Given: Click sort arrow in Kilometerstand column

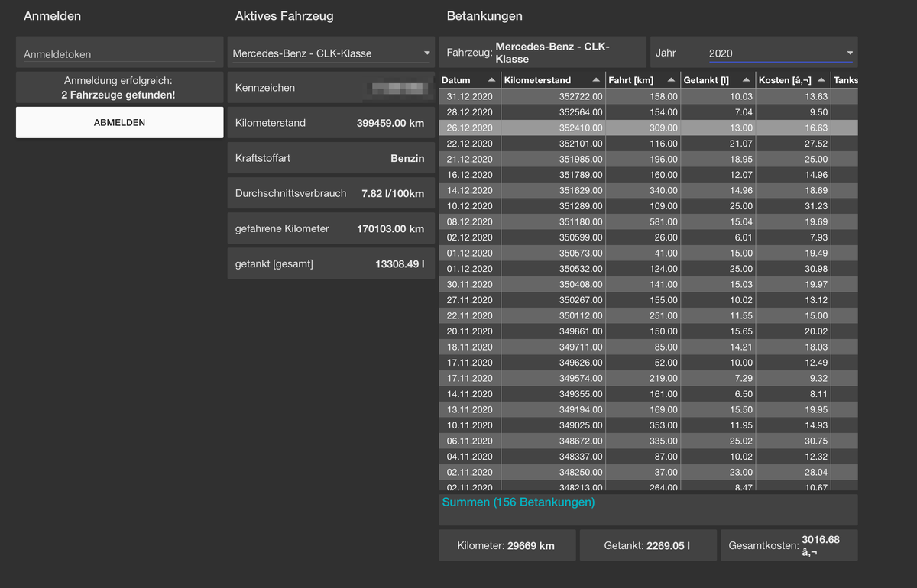Looking at the screenshot, I should (x=596, y=80).
